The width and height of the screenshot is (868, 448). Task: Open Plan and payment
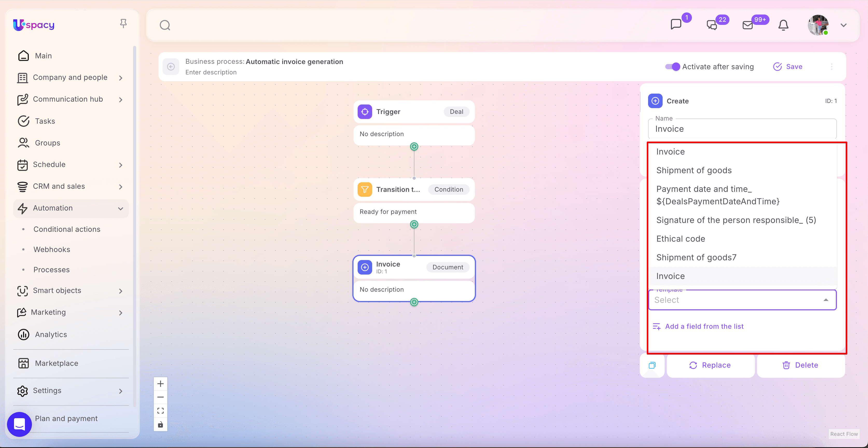tap(66, 418)
